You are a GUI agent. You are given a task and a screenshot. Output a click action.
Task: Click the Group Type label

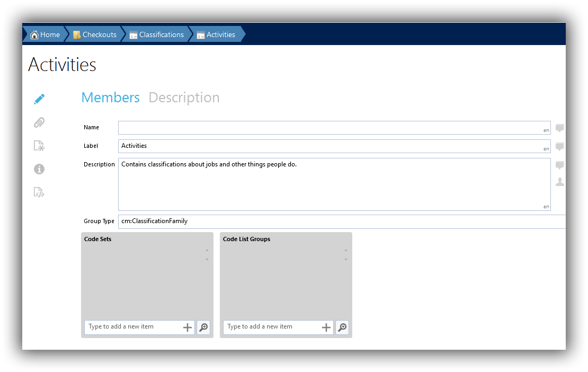(x=99, y=222)
